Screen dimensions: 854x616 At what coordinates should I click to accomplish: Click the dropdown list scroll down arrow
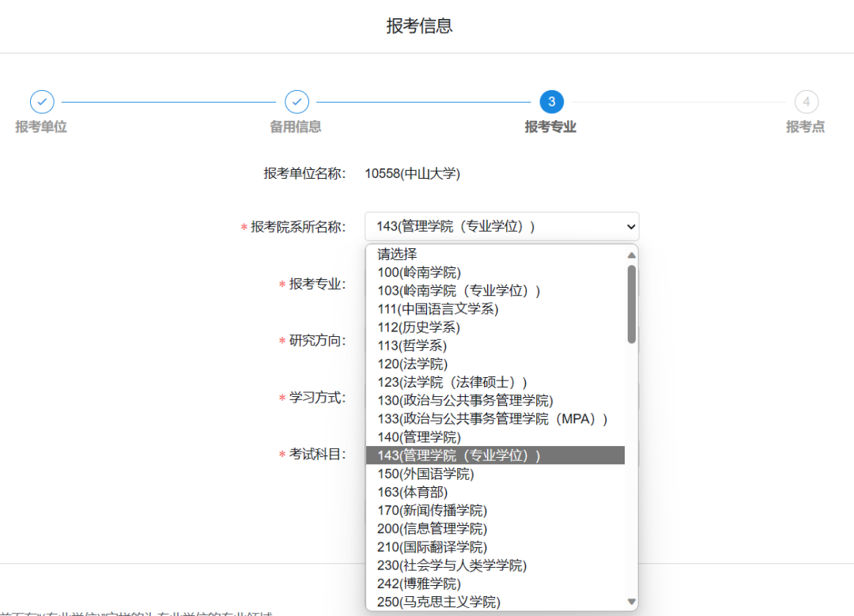point(631,602)
